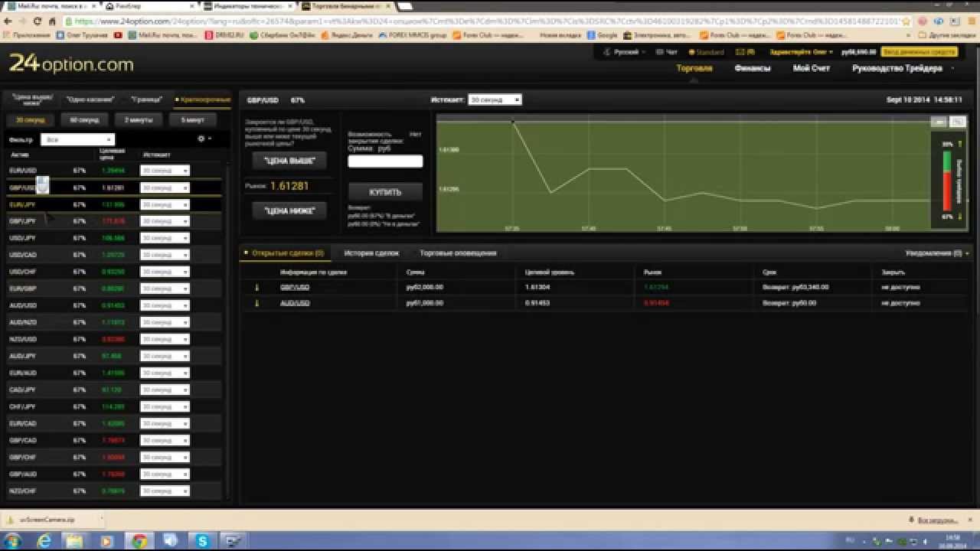Open Windows Explorer from taskbar
The image size is (980, 551).
[x=75, y=541]
